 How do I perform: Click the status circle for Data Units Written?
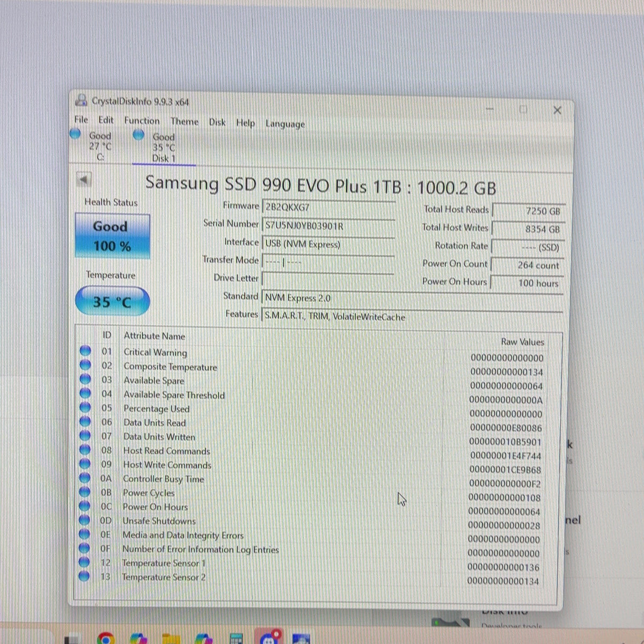(x=85, y=435)
